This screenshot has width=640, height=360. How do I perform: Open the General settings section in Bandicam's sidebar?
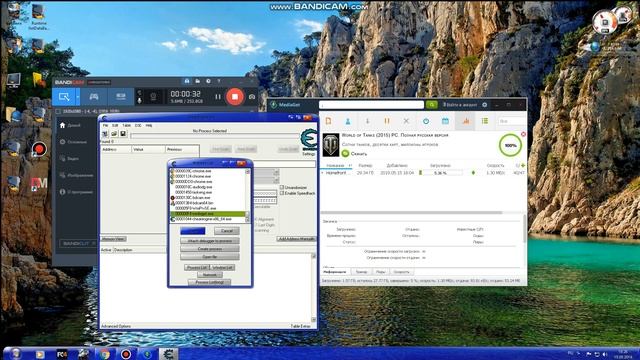coord(73,142)
